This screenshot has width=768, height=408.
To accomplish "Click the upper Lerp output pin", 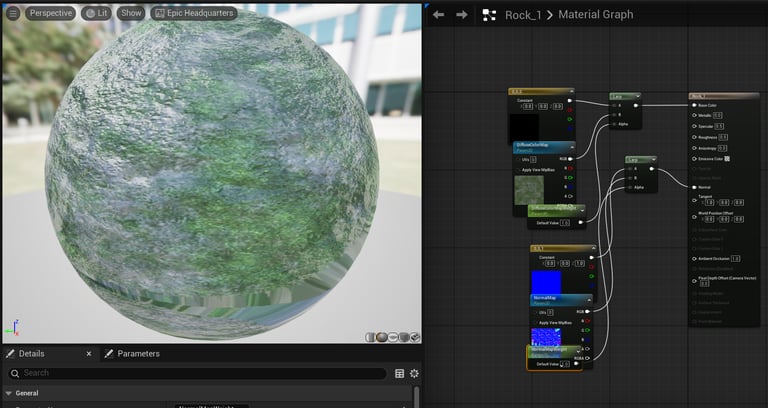I will pos(636,105).
